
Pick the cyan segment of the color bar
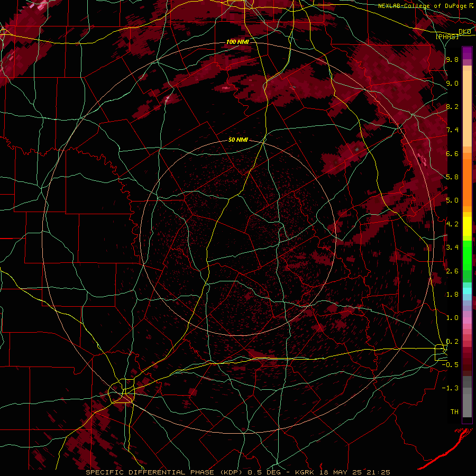click(x=467, y=291)
